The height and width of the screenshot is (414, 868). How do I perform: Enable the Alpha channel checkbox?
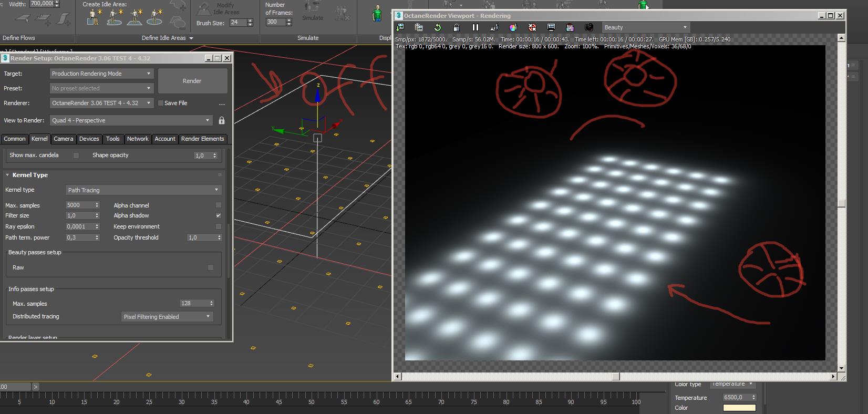(x=219, y=205)
